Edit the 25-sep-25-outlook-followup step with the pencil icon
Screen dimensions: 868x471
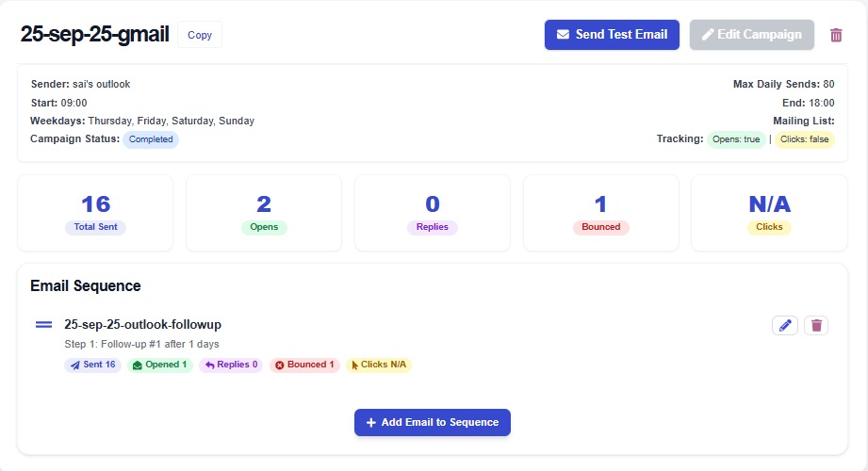coord(785,325)
